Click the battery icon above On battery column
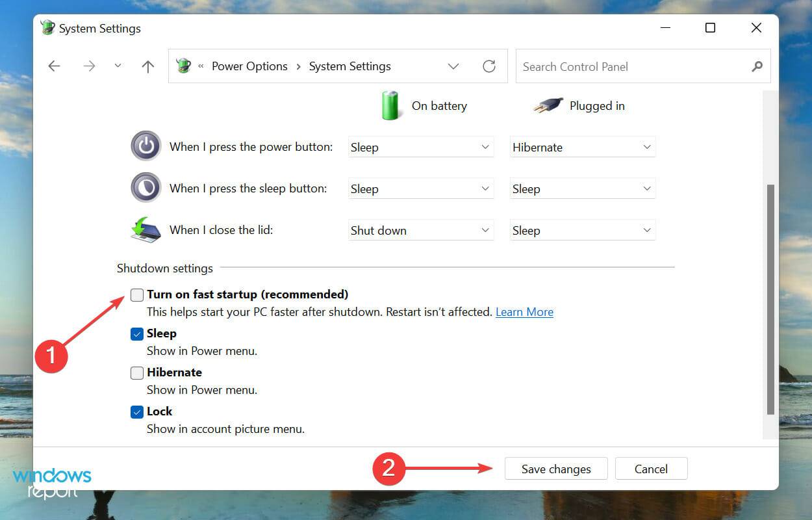The width and height of the screenshot is (812, 520). (x=390, y=105)
